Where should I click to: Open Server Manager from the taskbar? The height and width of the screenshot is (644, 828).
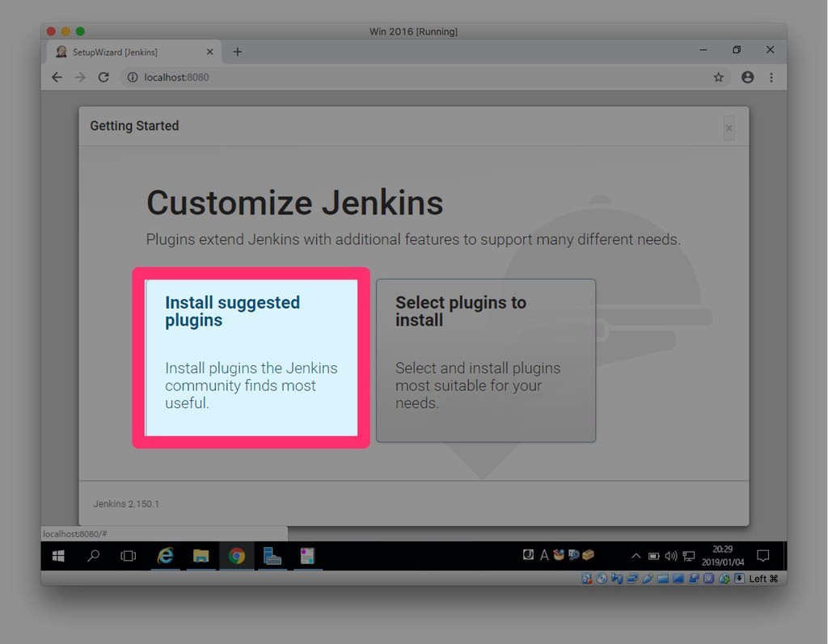pyautogui.click(x=272, y=556)
